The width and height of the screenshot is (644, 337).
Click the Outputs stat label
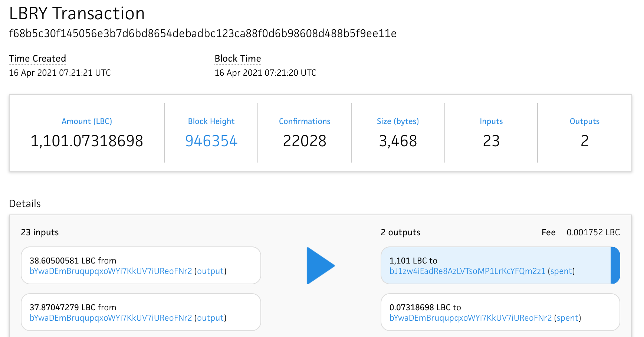click(x=585, y=121)
